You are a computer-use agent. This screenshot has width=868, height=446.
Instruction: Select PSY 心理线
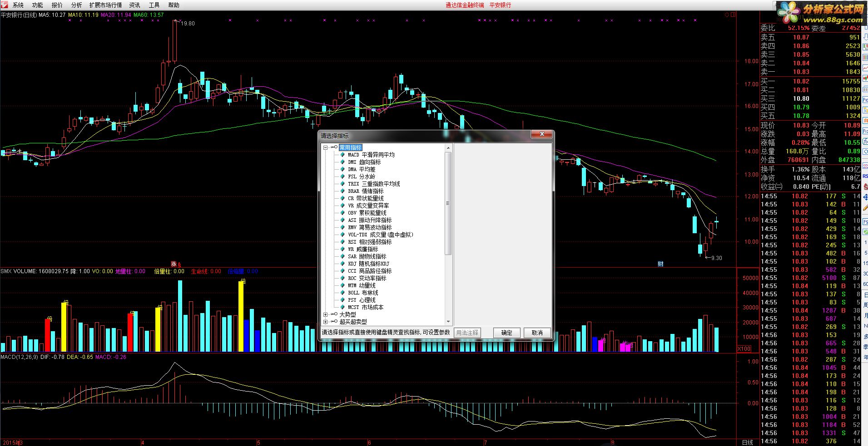(362, 300)
